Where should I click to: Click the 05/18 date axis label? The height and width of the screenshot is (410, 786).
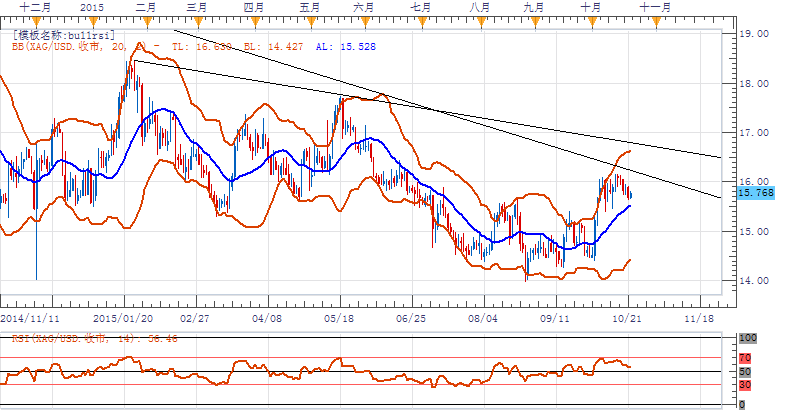[339, 318]
